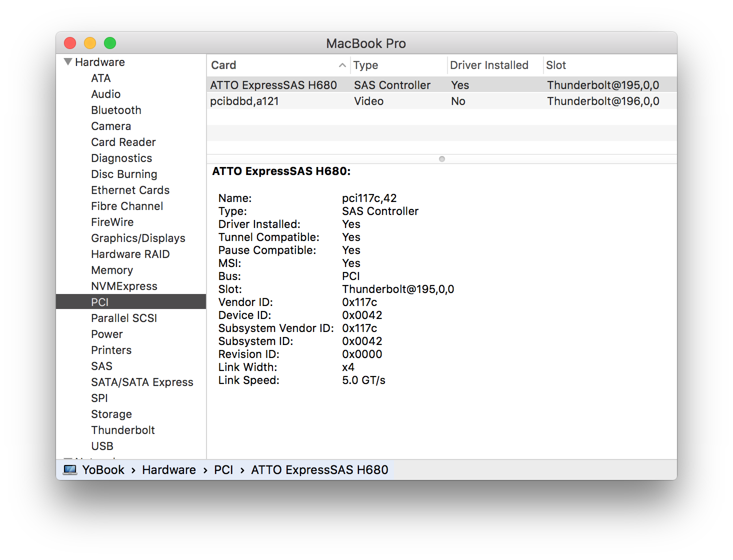Screen dimensions: 733x560
Task: Select ATA in the sidebar
Action: [101, 78]
